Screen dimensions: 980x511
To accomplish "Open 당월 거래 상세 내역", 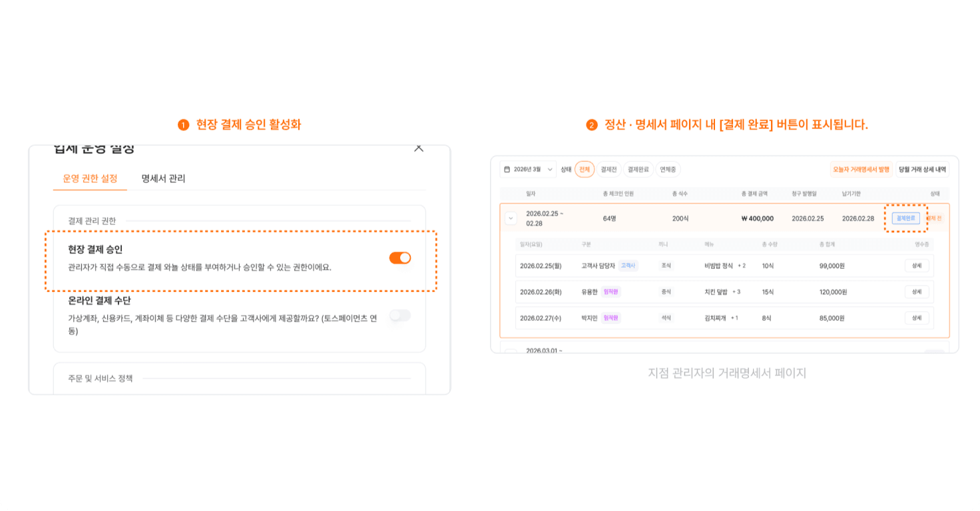I will (922, 170).
